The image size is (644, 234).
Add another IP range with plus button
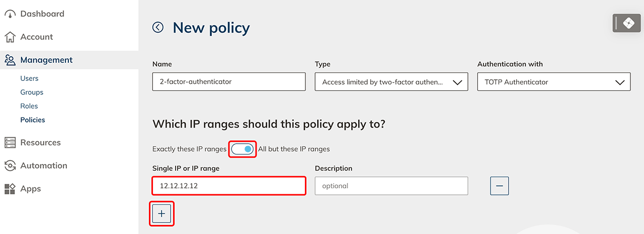click(162, 213)
